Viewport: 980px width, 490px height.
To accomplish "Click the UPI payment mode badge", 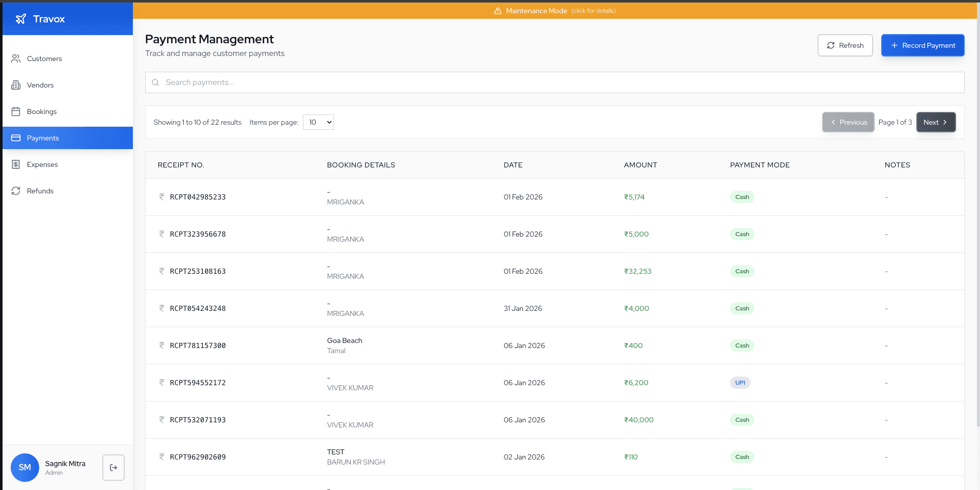I will click(740, 383).
